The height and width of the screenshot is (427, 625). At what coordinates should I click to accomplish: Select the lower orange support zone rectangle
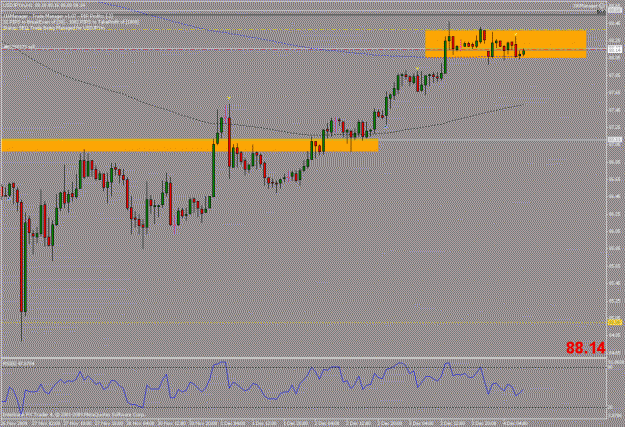click(190, 145)
